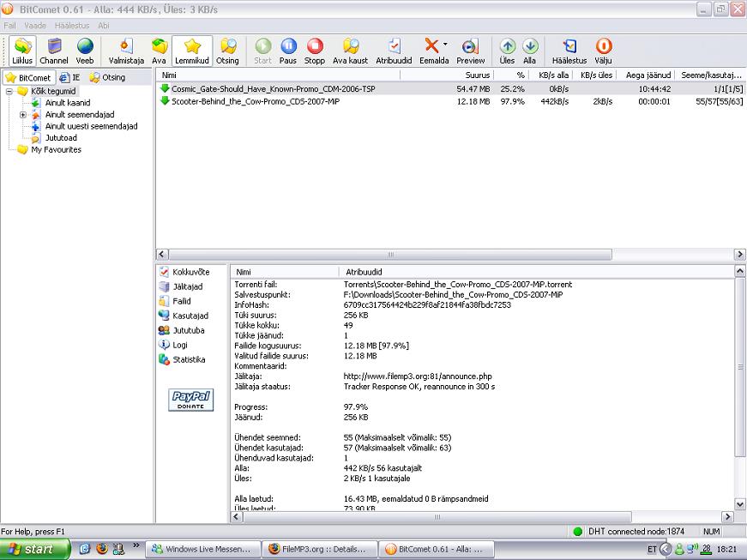The image size is (747, 560).
Task: Open the Jälitajad trackers panel
Action: [181, 286]
